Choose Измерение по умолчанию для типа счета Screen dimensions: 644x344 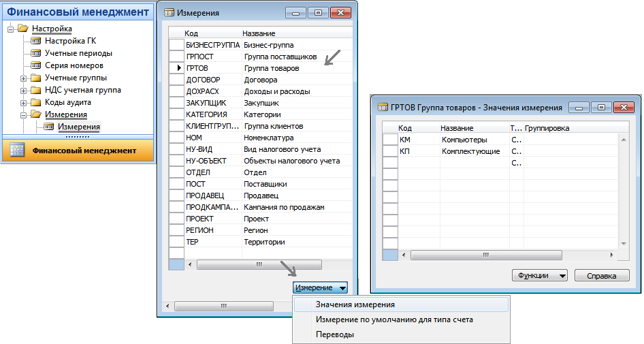pos(401,319)
